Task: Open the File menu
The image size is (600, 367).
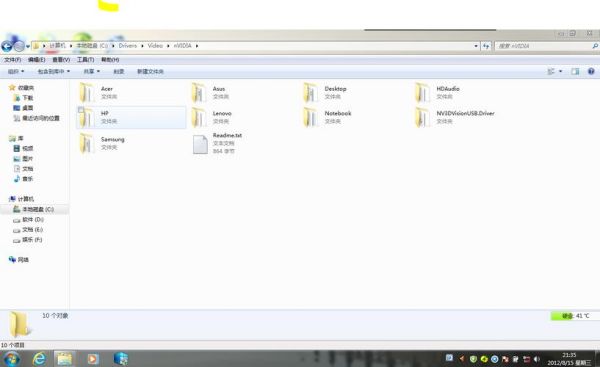Action: coord(13,60)
